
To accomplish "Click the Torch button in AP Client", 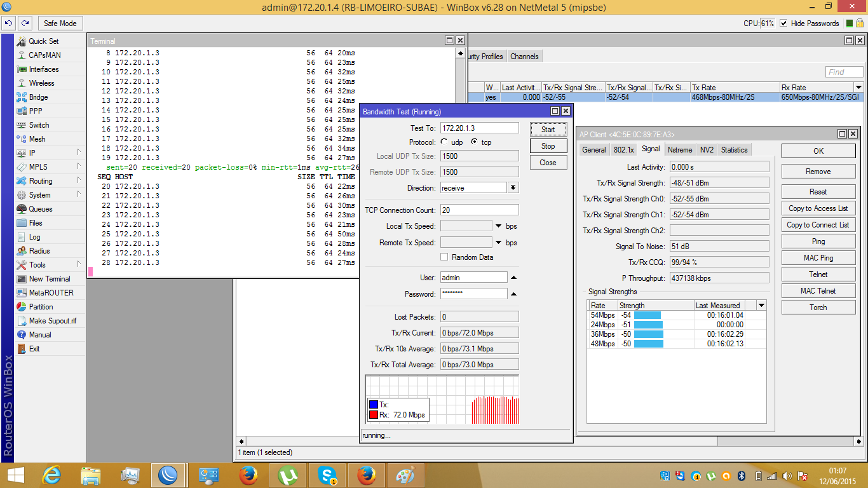I will coord(818,308).
